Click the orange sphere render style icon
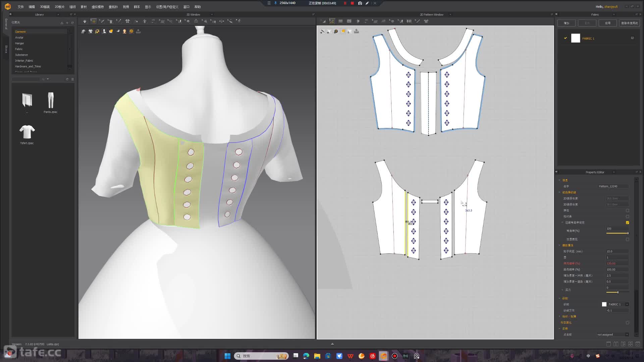The width and height of the screenshot is (644, 362). click(x=131, y=31)
